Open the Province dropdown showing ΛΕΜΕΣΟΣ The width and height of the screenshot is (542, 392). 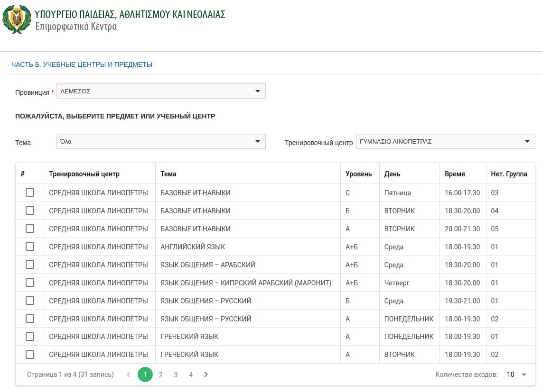pos(161,91)
